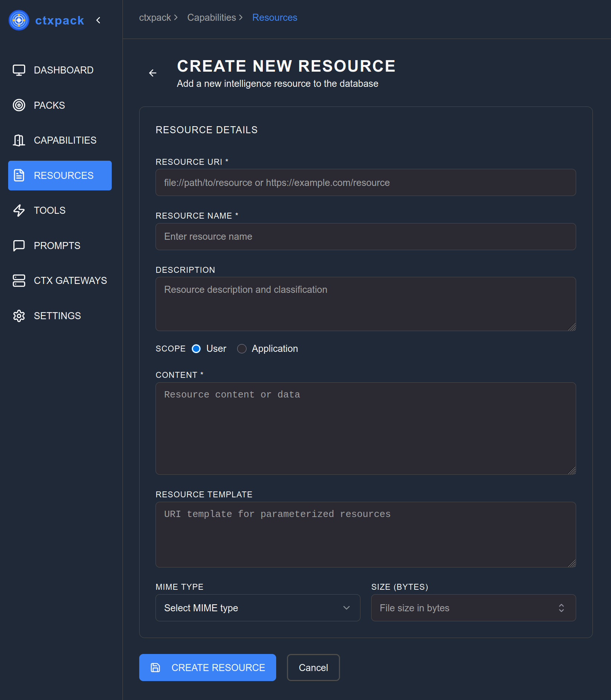The image size is (611, 700).
Task: Click the 'Add a new intelligence resource' subtitle
Action: pyautogui.click(x=278, y=84)
